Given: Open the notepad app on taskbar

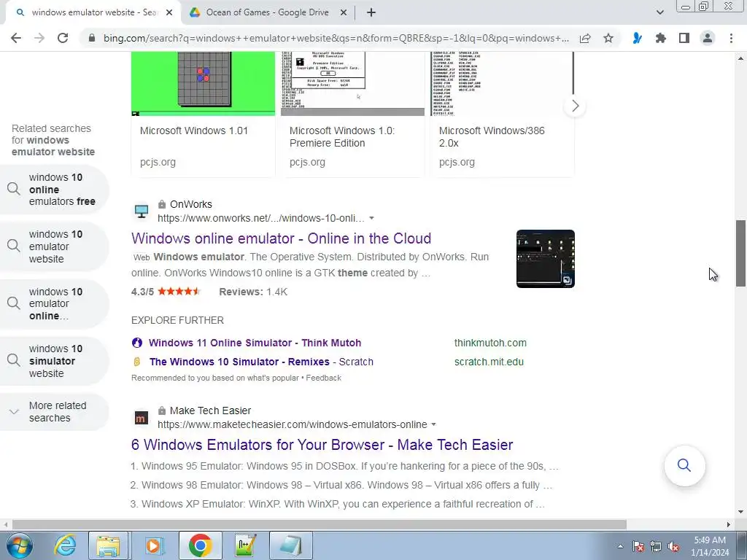Looking at the screenshot, I should 291,545.
